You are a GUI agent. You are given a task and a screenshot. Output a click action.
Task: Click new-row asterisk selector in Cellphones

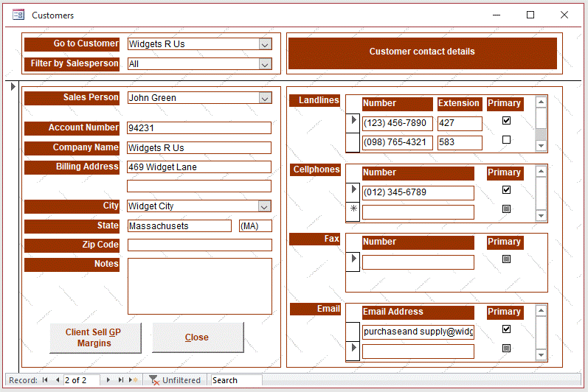353,211
